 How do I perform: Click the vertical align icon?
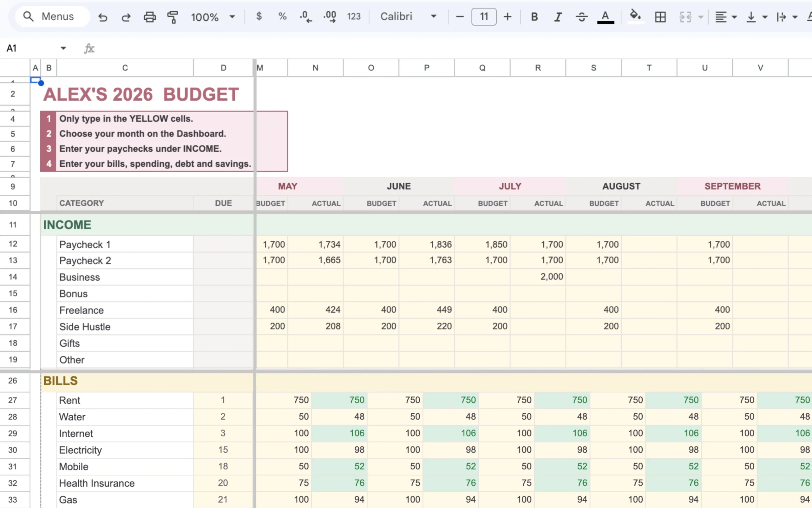[751, 17]
